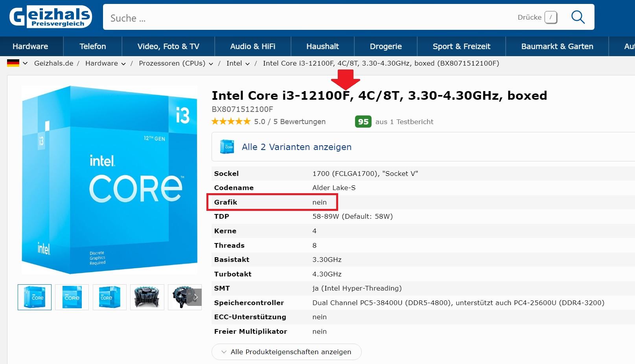Click the BX8071512100F part number
Viewport: 635px width, 364px height.
(242, 109)
